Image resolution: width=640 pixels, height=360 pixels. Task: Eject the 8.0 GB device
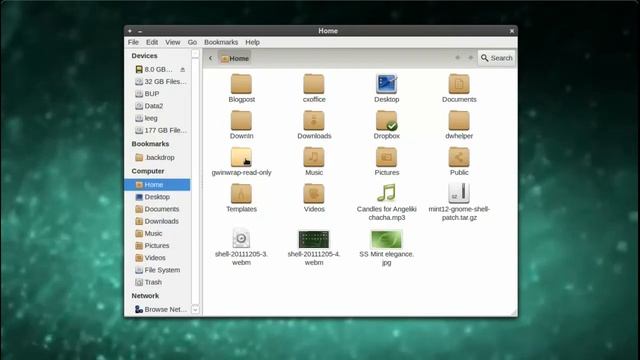pyautogui.click(x=182, y=70)
